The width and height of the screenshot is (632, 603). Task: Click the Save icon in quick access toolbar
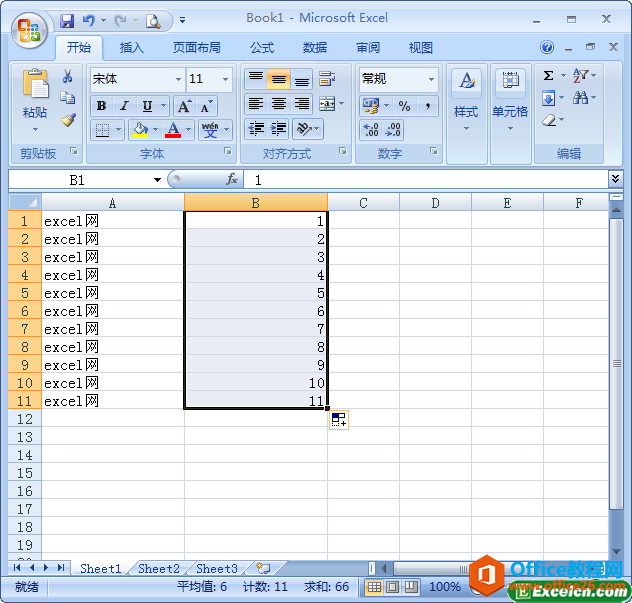click(x=67, y=20)
